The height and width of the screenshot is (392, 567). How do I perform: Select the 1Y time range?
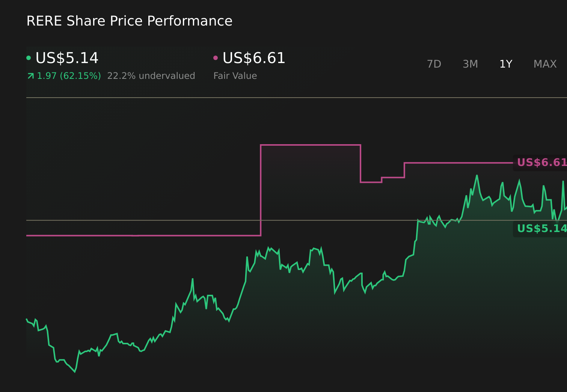506,64
